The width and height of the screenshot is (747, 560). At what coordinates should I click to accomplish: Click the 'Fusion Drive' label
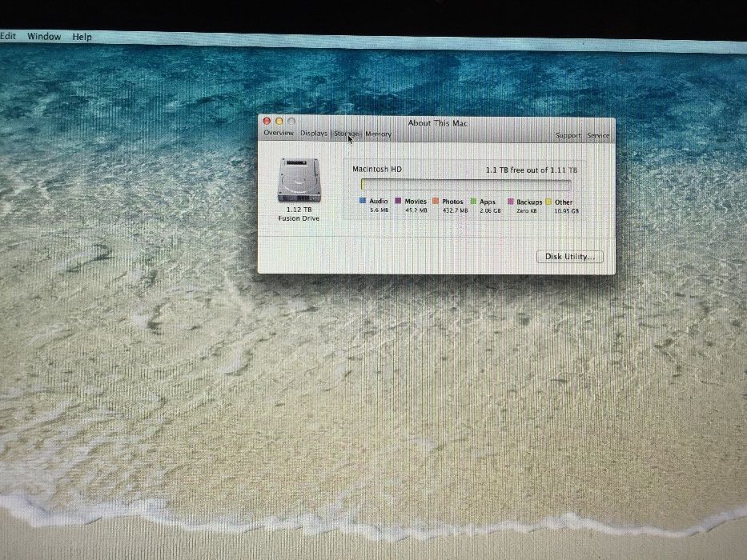pos(299,218)
